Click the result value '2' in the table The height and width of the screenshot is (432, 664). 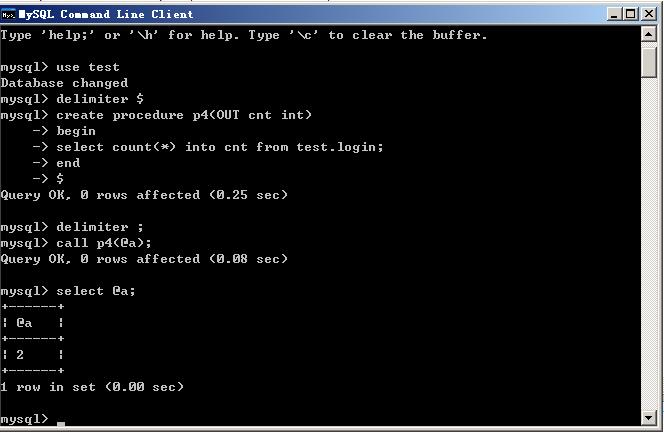tap(20, 355)
